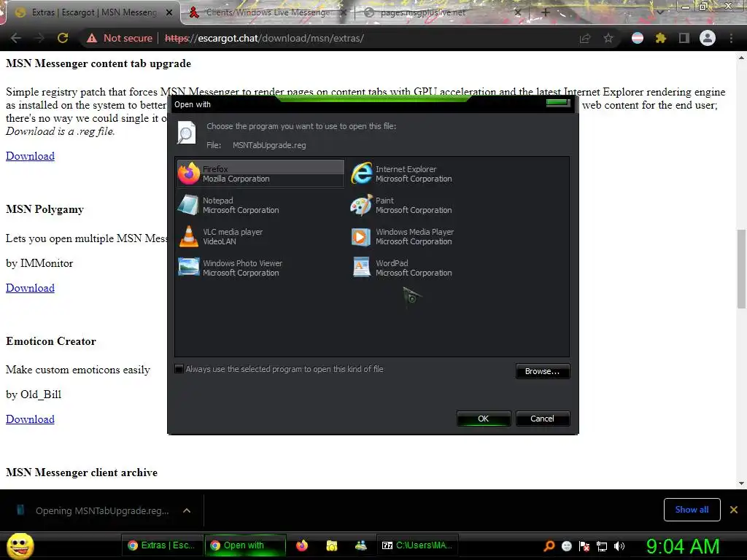Click the Not secure warning indicator
Image resolution: width=747 pixels, height=560 pixels.
click(120, 38)
